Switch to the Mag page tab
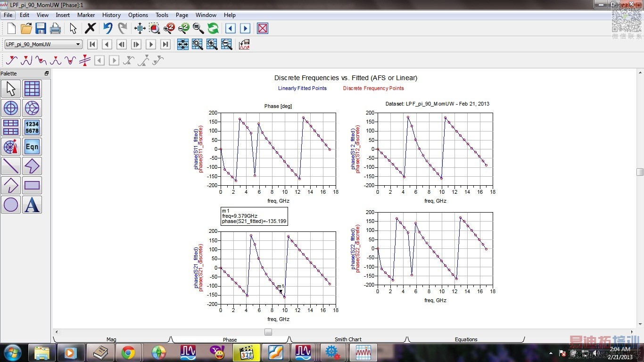 tap(111, 339)
